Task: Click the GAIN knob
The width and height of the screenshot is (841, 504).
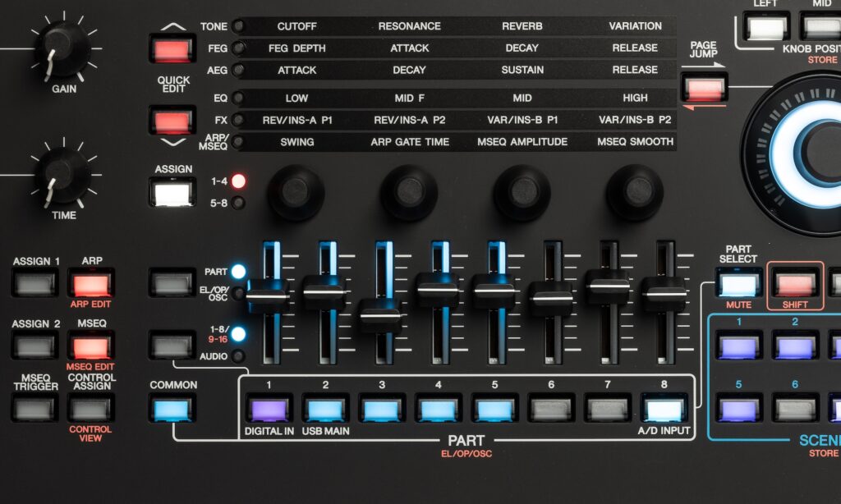Action: 62,48
